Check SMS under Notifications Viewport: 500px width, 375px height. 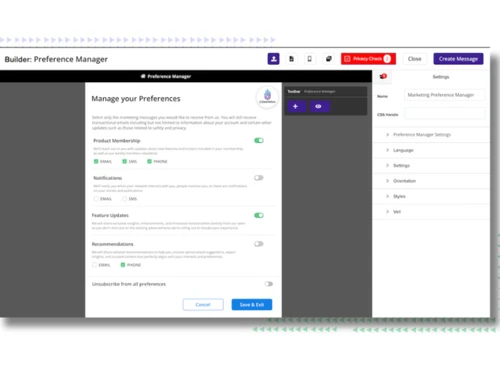(x=124, y=199)
